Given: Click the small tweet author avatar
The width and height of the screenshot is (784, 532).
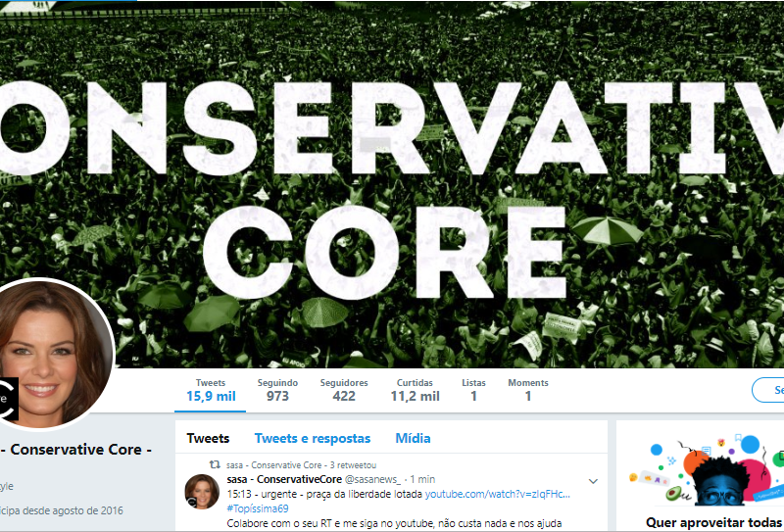Looking at the screenshot, I should tap(202, 492).
